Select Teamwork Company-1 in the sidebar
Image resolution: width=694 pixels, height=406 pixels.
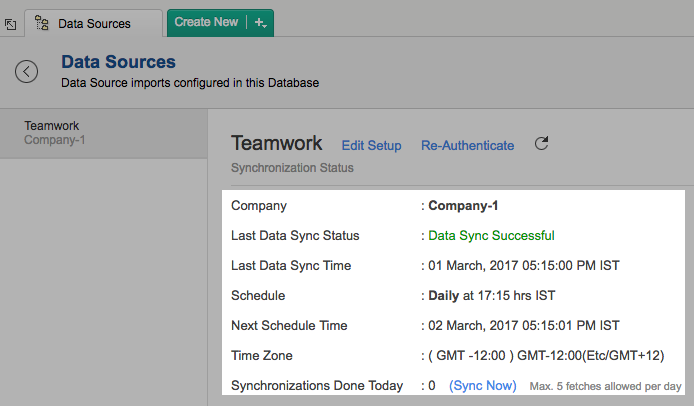point(52,132)
